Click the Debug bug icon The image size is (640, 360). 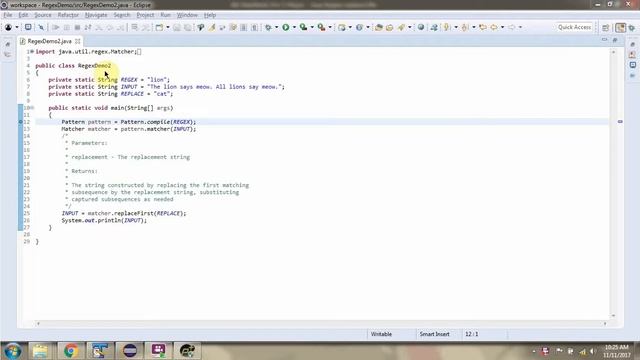[x=268, y=27]
